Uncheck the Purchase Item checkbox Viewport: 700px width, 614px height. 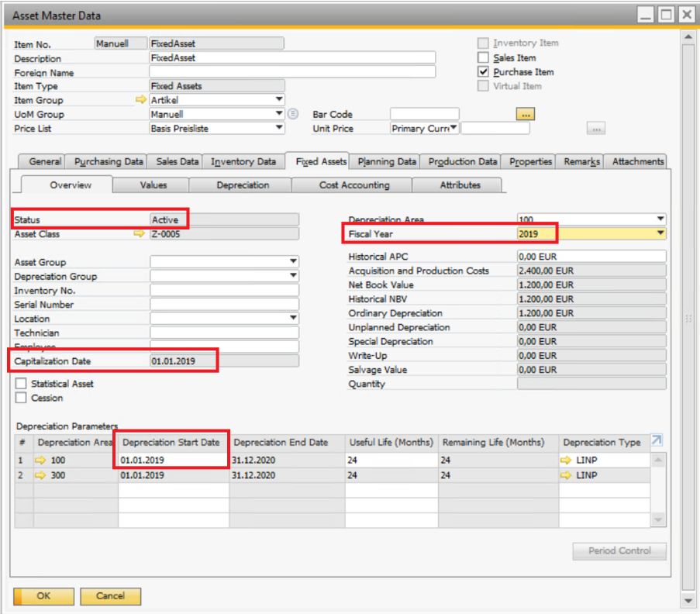(484, 72)
